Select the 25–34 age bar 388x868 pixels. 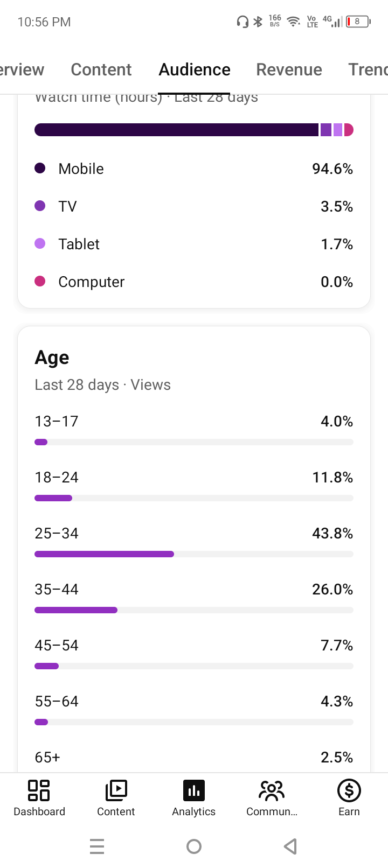[x=194, y=554]
